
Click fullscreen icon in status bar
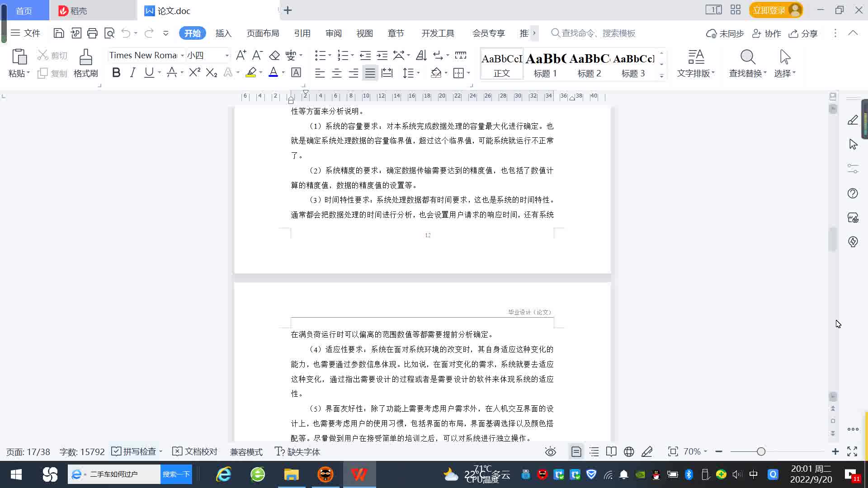pos(852,451)
